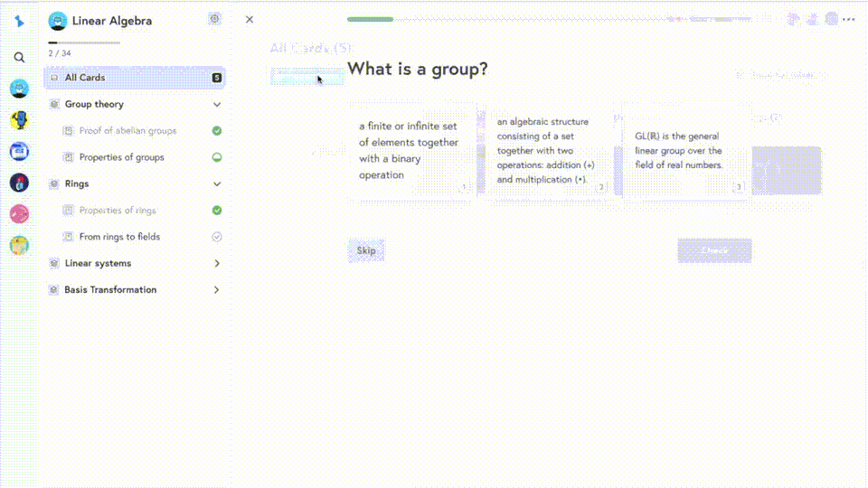Choose answer 'a finite or infinite set of elements'

[412, 151]
